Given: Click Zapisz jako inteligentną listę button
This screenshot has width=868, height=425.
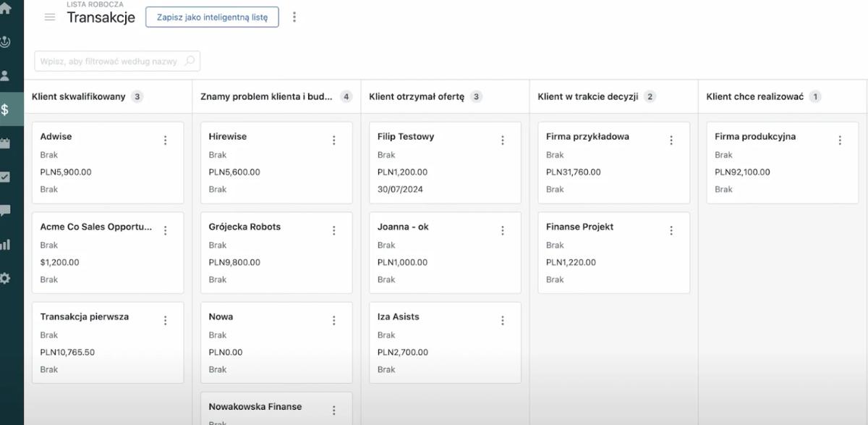Looking at the screenshot, I should (212, 17).
